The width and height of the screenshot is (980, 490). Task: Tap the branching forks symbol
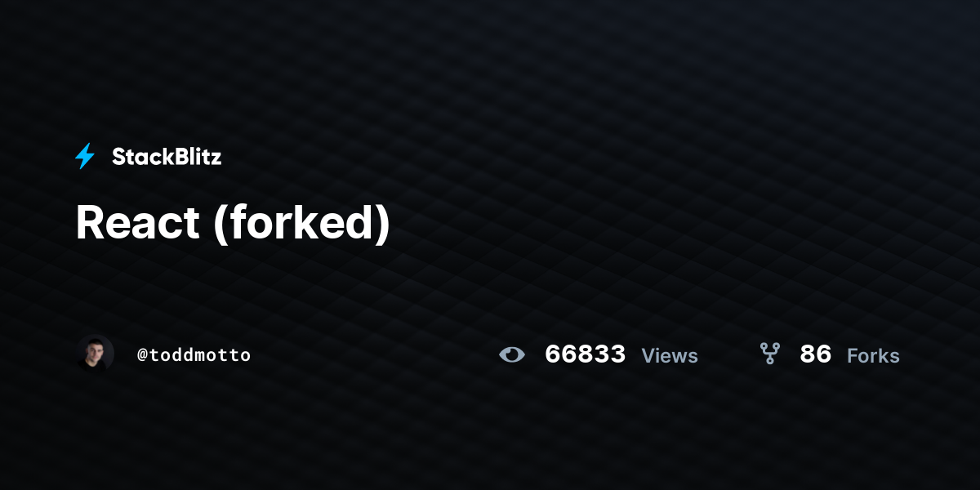769,354
